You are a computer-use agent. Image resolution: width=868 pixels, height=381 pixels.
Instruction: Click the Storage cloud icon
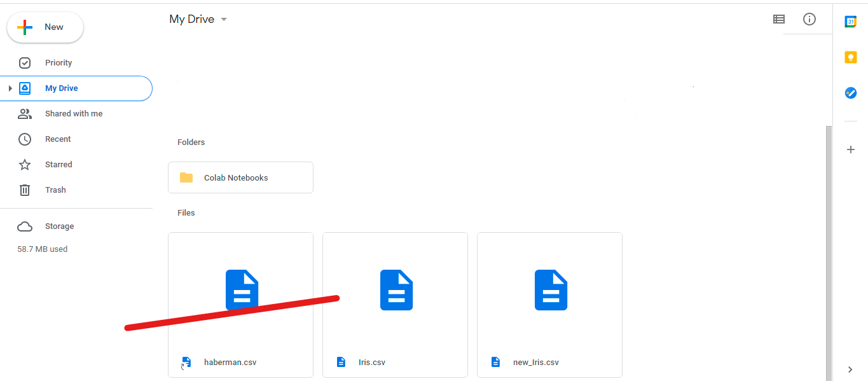pos(25,226)
